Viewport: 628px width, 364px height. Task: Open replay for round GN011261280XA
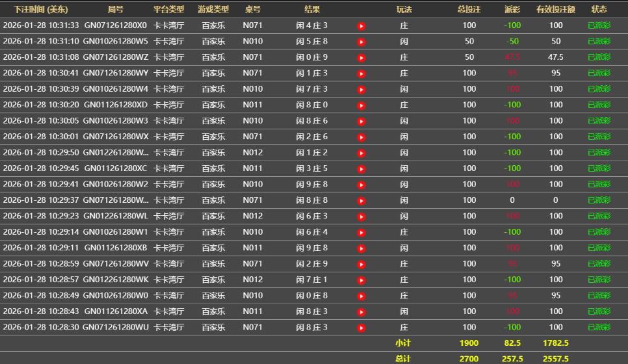click(x=361, y=312)
